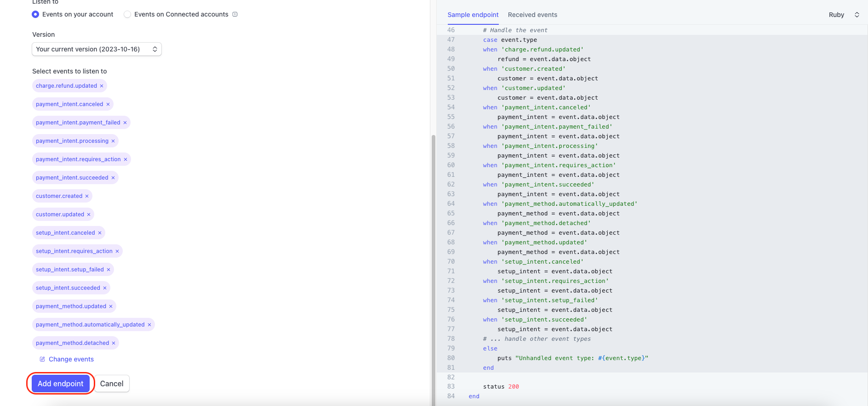
Task: Click code line number 64
Action: pyautogui.click(x=451, y=204)
